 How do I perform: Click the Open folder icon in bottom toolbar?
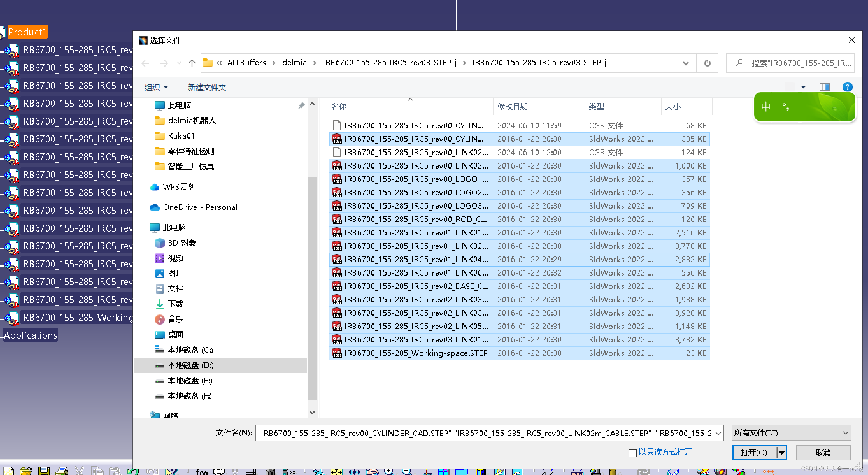25,471
